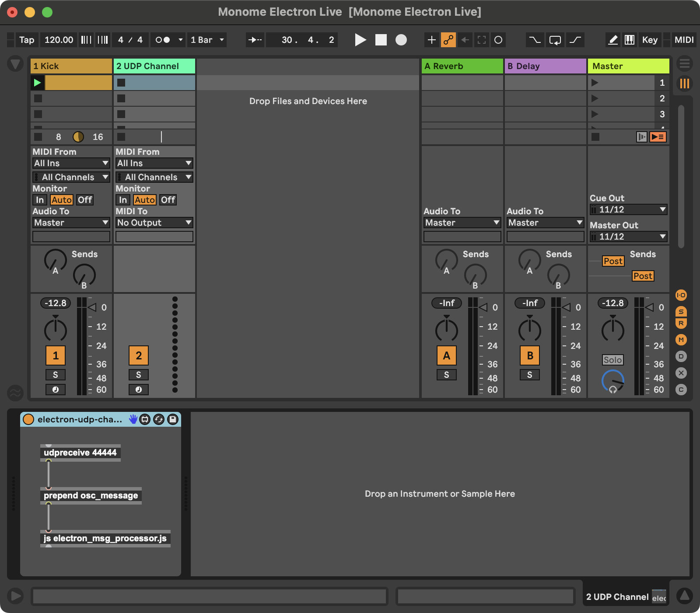Open Kick MIDI From All Ins dropdown
Image resolution: width=700 pixels, height=613 pixels.
[x=71, y=163]
